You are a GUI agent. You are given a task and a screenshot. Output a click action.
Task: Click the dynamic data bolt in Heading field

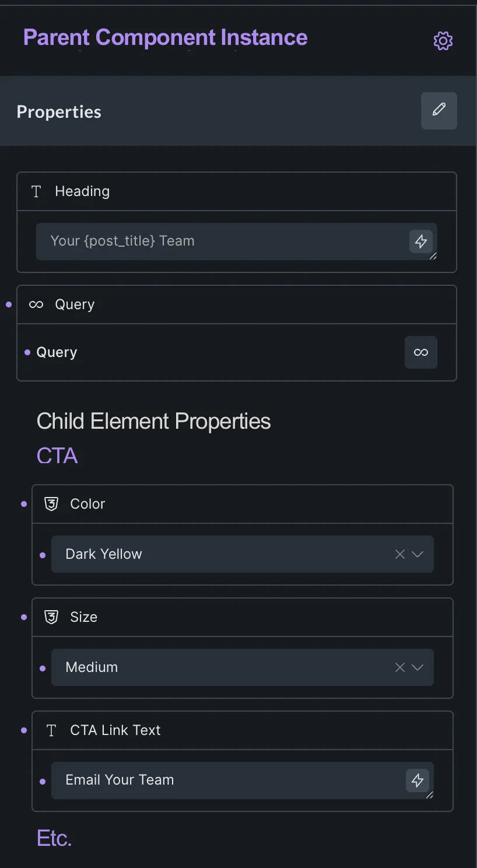click(x=421, y=242)
